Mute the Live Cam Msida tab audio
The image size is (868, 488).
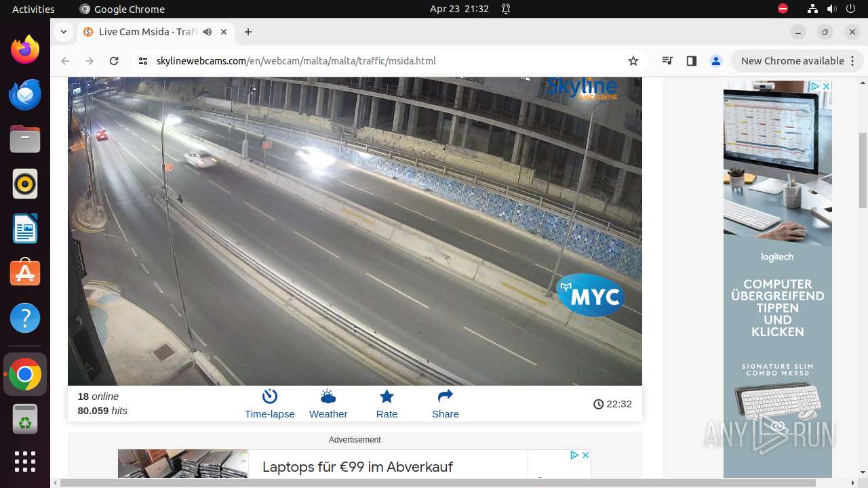coord(208,32)
